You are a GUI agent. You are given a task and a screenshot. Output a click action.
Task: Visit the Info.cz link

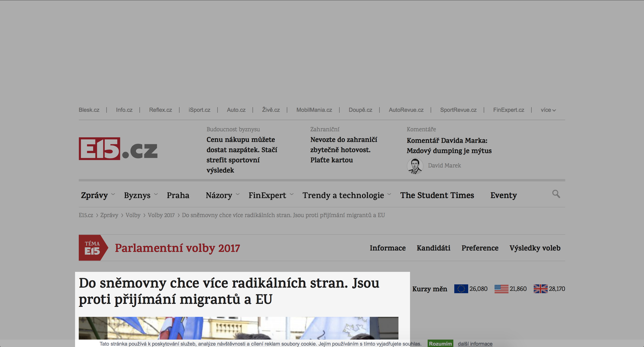[124, 110]
